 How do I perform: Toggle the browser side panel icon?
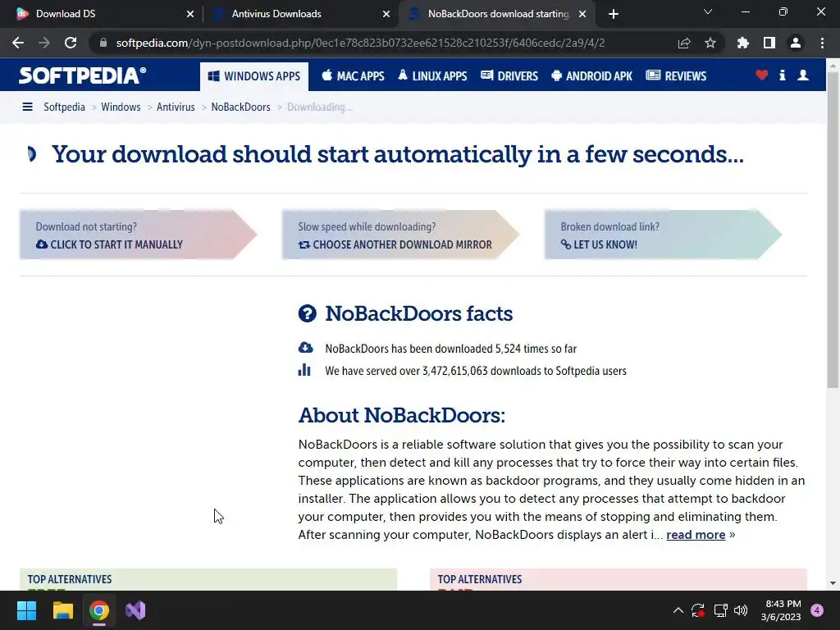769,43
